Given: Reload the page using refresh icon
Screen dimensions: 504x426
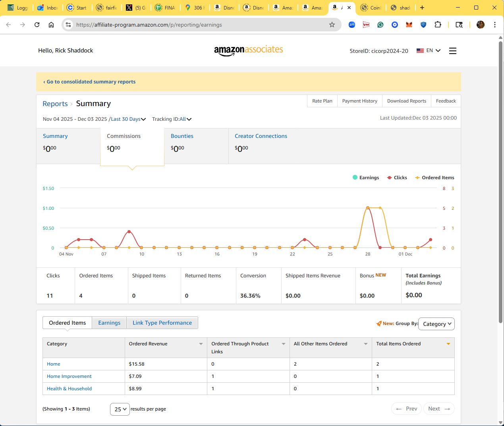Looking at the screenshot, I should click(37, 25).
